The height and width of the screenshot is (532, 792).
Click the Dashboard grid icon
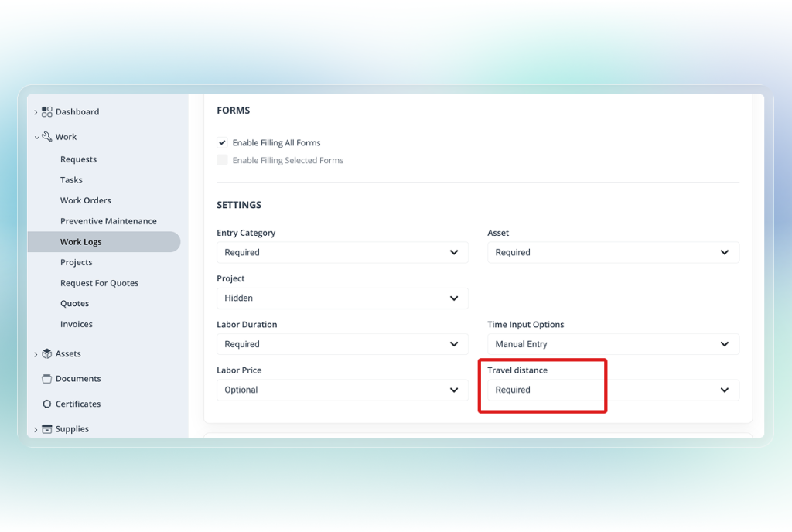[x=47, y=112]
